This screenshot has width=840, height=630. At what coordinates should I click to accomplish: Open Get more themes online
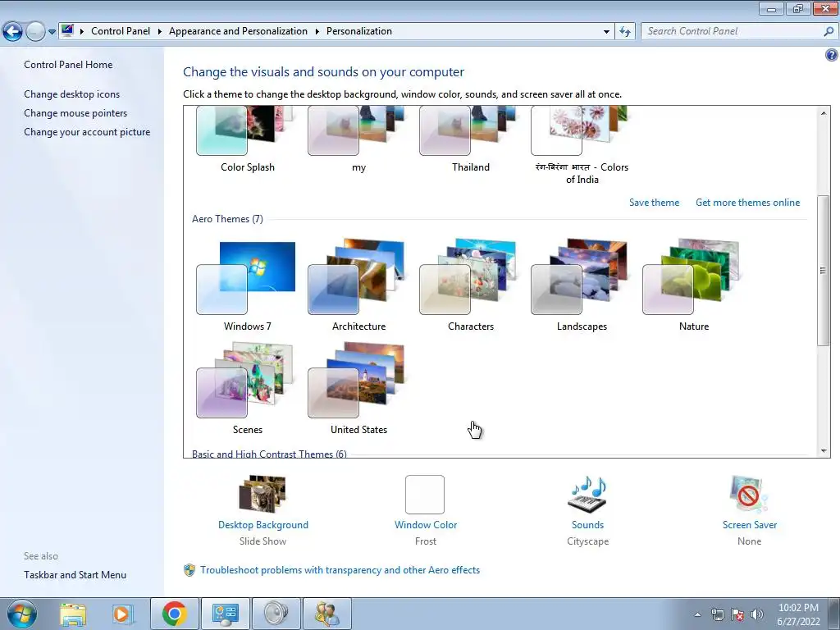[x=748, y=203]
